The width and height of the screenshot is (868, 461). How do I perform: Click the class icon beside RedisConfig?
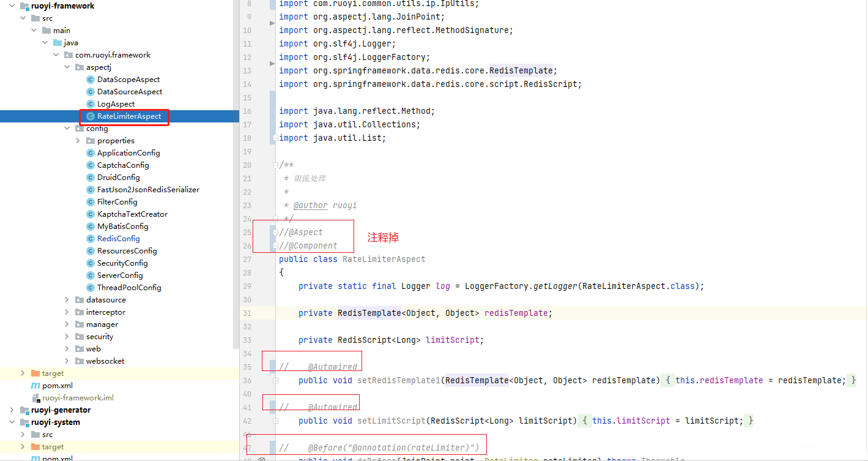[91, 239]
